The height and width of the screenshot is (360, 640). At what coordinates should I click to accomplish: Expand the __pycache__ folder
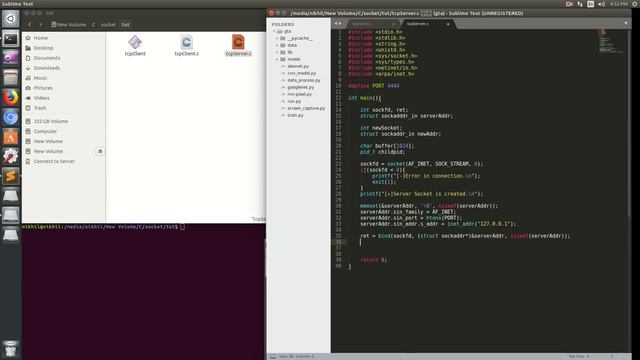[277, 38]
